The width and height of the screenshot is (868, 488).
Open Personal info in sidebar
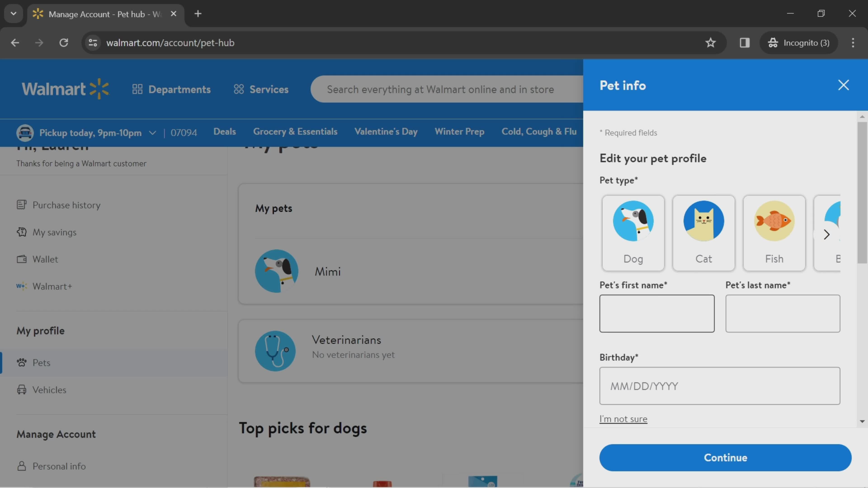(59, 467)
